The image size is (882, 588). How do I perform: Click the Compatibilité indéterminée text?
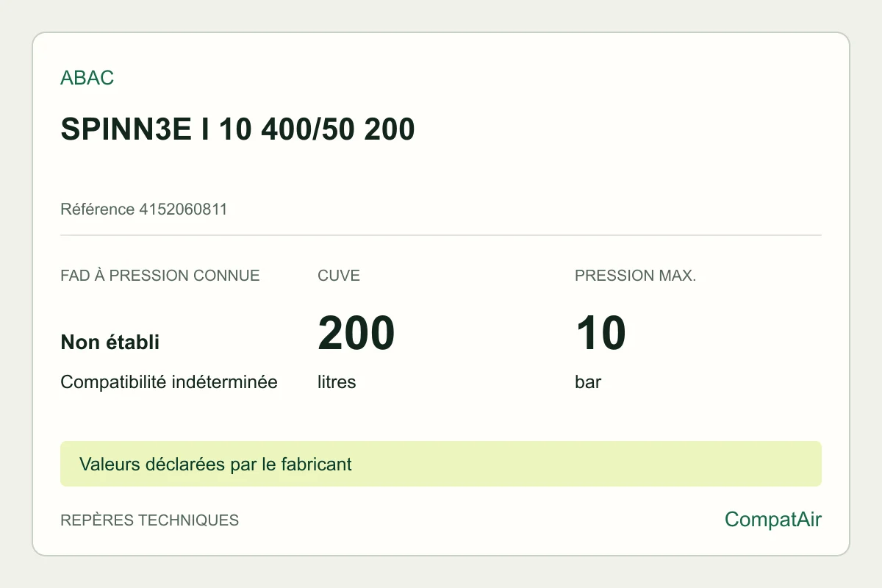pos(169,382)
